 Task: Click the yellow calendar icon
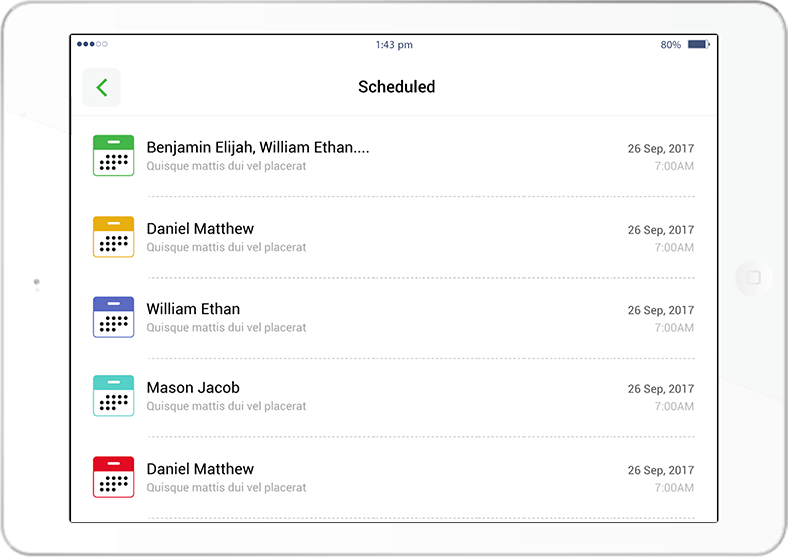[113, 237]
